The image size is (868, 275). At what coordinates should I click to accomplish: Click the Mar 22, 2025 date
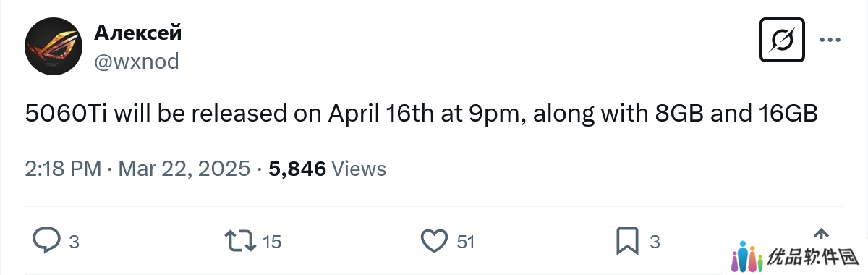point(184,169)
